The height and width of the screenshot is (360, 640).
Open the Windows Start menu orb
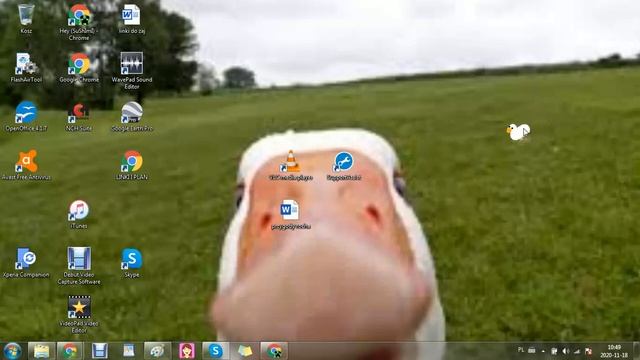pos(12,351)
